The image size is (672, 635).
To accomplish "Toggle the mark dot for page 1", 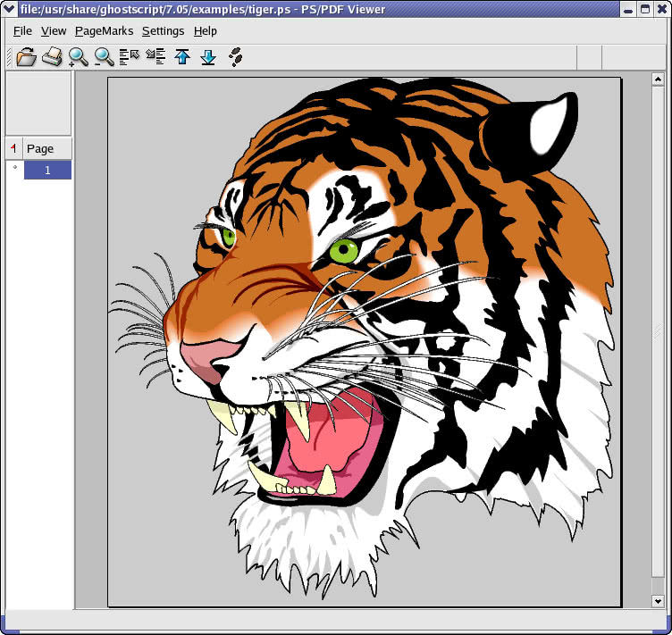I will (15, 167).
